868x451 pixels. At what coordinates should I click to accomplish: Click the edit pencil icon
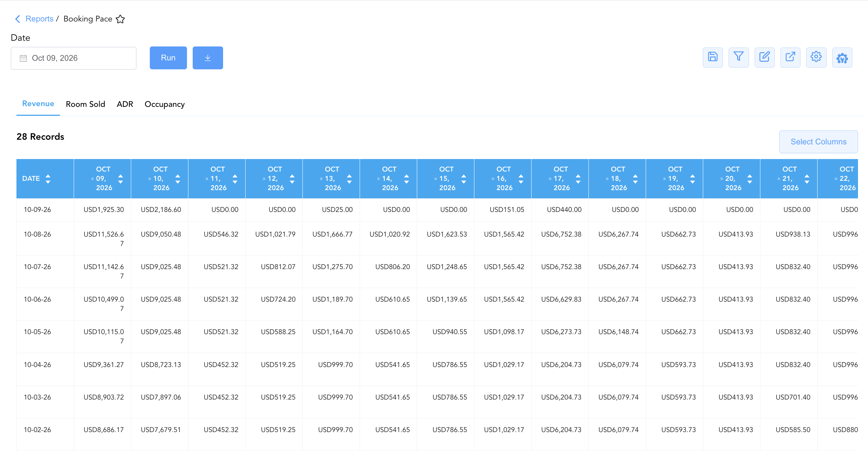tap(764, 57)
